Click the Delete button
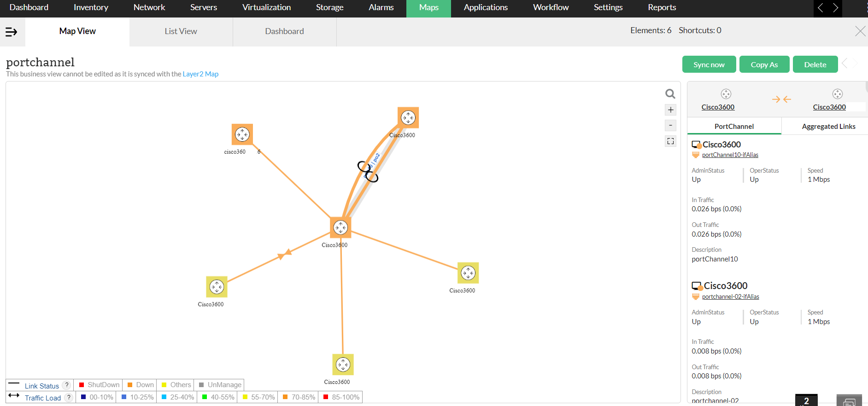The height and width of the screenshot is (406, 868). click(x=815, y=64)
